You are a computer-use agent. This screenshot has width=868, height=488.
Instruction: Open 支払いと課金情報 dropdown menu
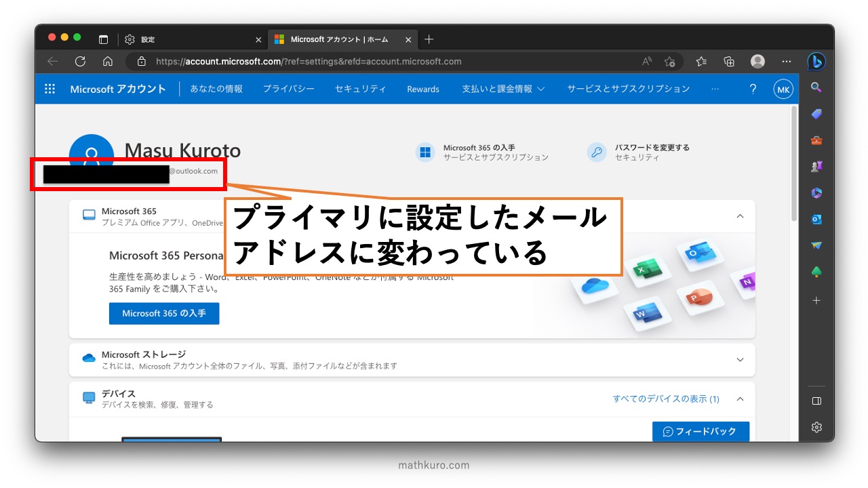click(x=504, y=89)
